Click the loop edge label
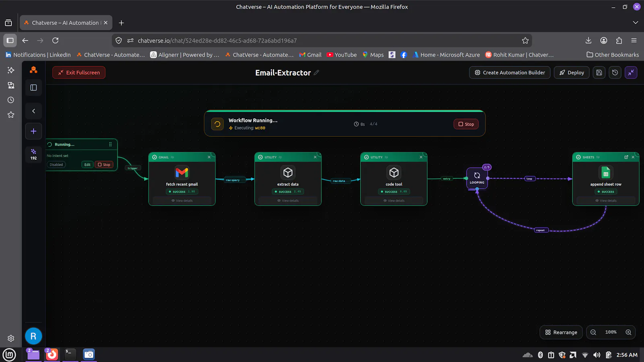 [x=529, y=179]
